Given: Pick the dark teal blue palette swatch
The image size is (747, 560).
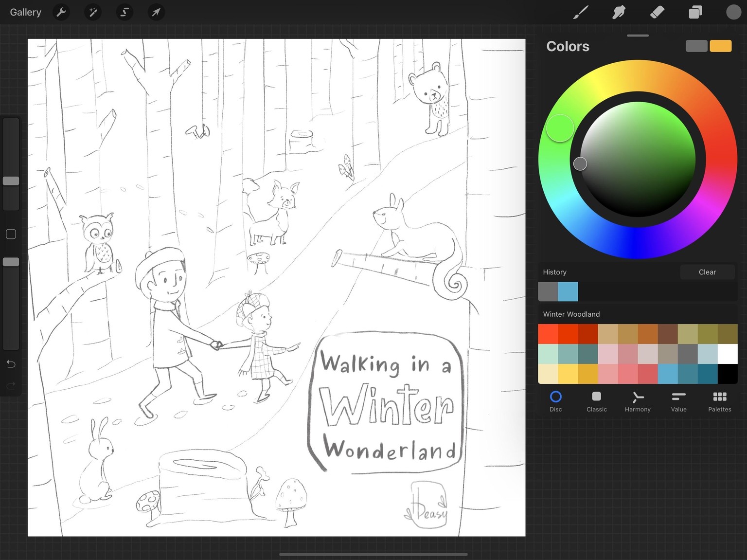Looking at the screenshot, I should [708, 374].
